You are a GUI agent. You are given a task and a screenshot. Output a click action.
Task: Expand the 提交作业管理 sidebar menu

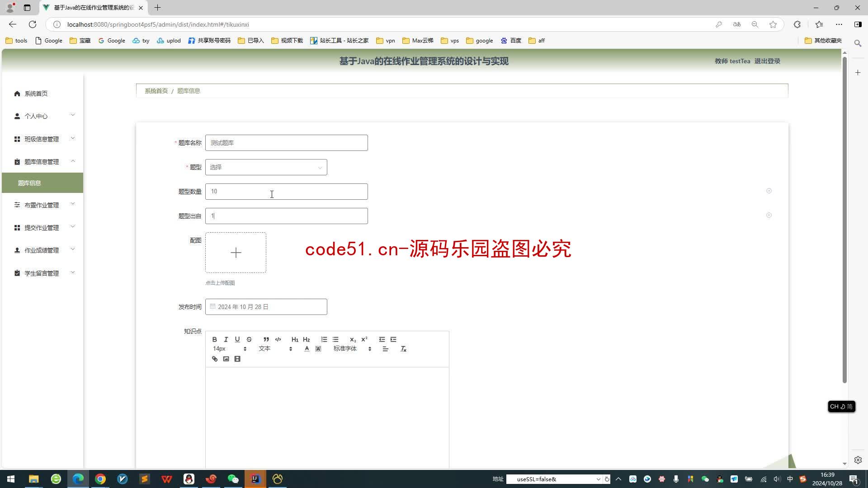(42, 228)
